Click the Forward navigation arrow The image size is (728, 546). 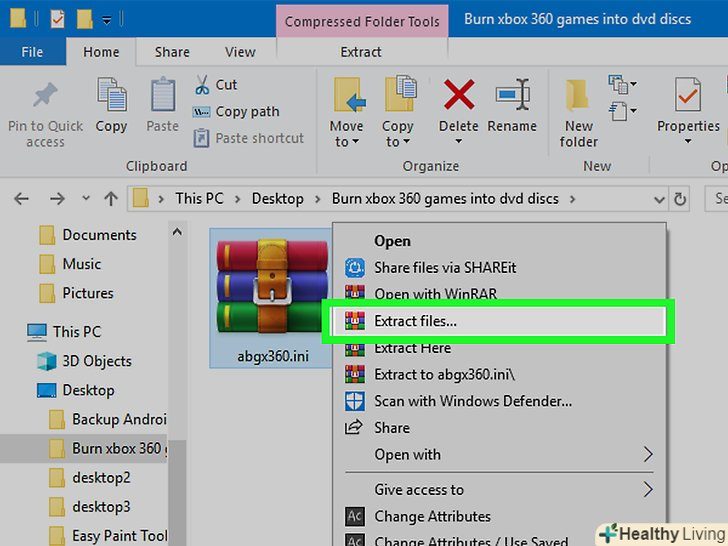57,199
